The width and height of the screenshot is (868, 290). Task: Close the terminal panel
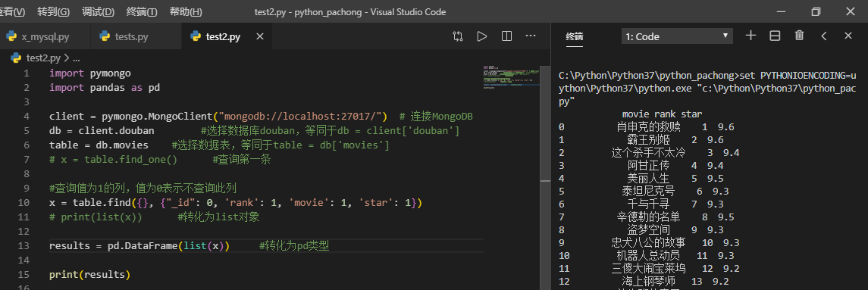[x=848, y=36]
